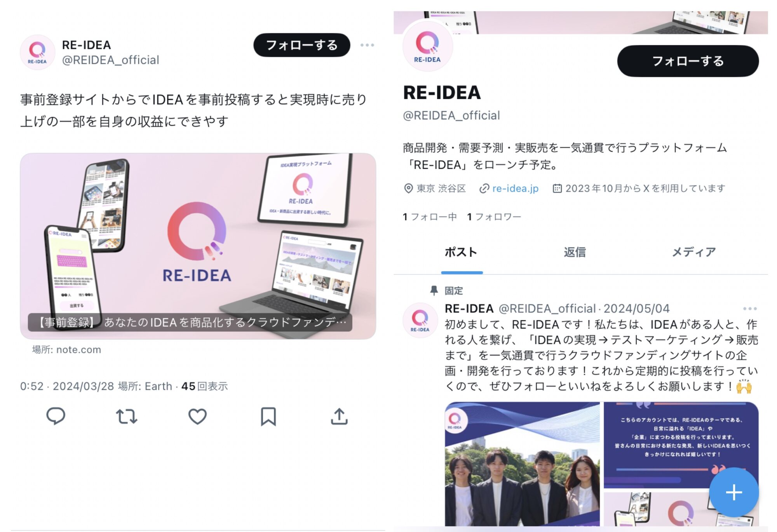Screen dimensions: 777x532
Task: Switch to the 返信 tab
Action: click(x=575, y=252)
